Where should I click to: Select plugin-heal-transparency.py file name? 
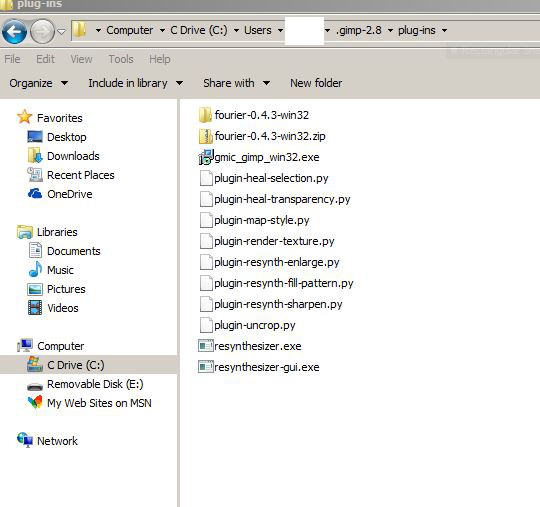(282, 199)
